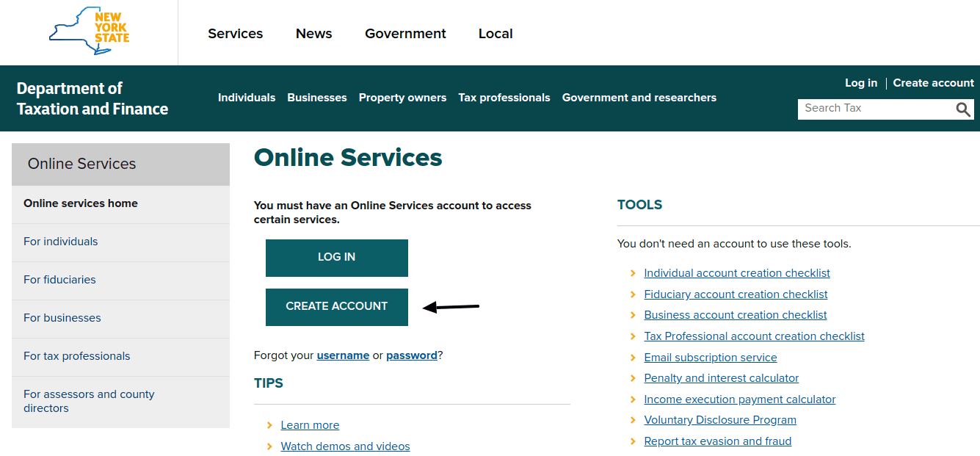Select For businesses in the sidebar
This screenshot has height=456, width=980.
point(62,318)
